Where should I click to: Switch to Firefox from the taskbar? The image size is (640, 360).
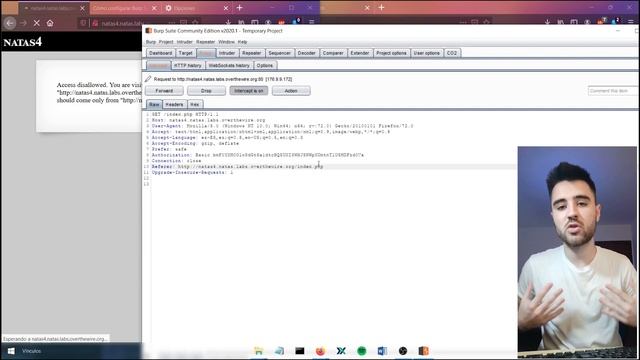pos(320,351)
